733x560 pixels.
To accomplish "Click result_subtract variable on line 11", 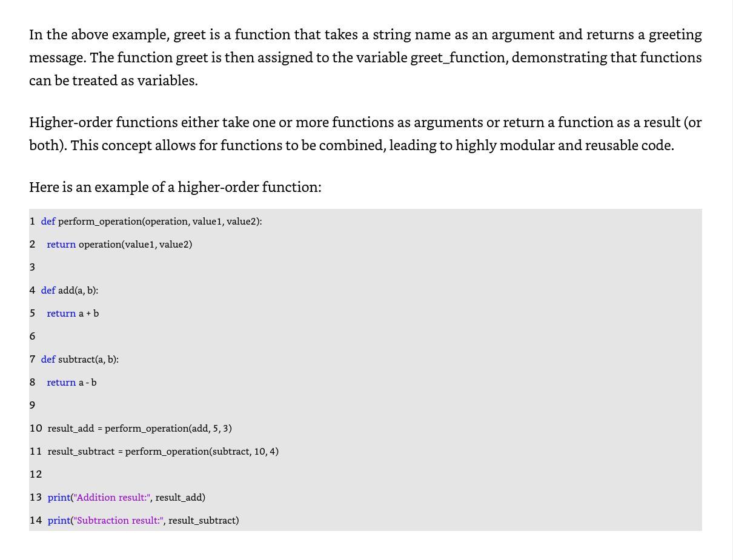I will coord(81,451).
